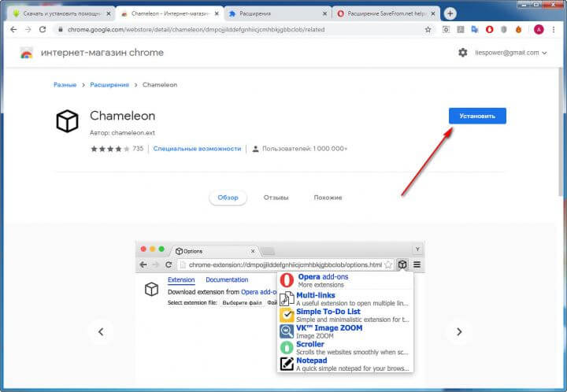Click the Chrome web store rainbow logo

pyautogui.click(x=27, y=53)
